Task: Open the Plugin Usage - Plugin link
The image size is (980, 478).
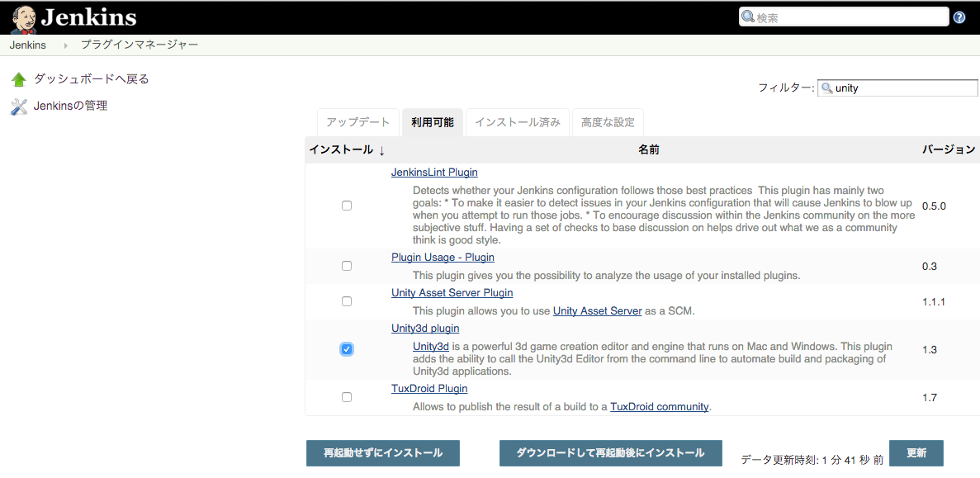Action: [x=443, y=257]
